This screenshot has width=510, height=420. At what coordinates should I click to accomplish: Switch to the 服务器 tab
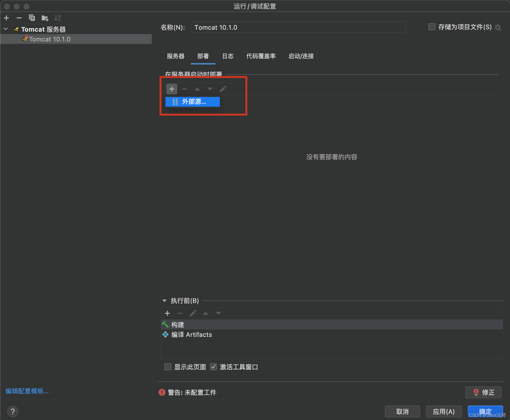[x=175, y=56]
